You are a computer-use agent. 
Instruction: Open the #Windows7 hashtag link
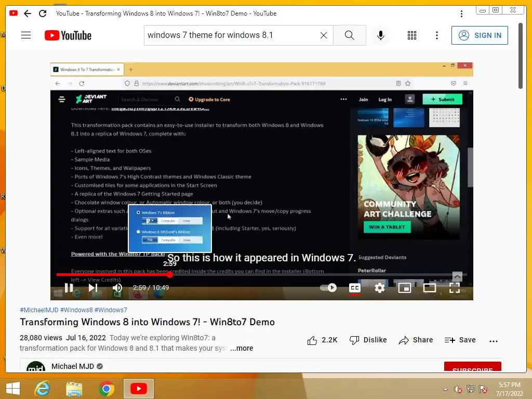tap(111, 310)
